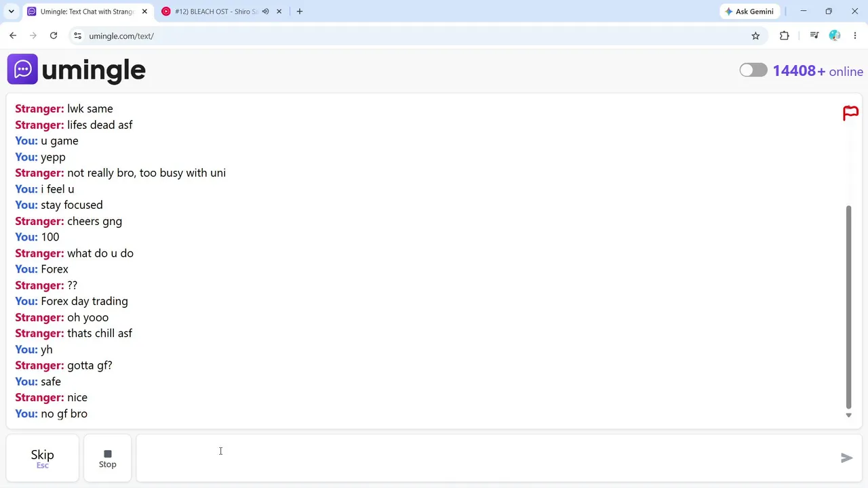Screen dimensions: 868x488
Task: Click the address bar URL umingle.com/text/
Action: coord(121,36)
